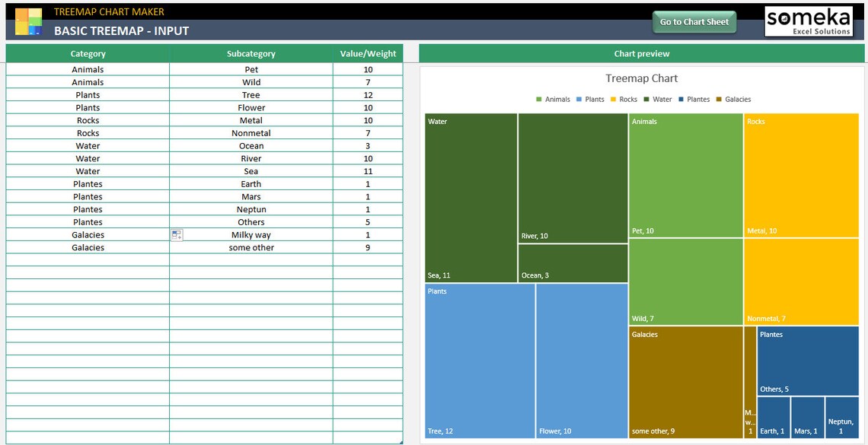Image resolution: width=868 pixels, height=445 pixels.
Task: Click the 'Nonmetal, 7' treemap block
Action: (803, 281)
